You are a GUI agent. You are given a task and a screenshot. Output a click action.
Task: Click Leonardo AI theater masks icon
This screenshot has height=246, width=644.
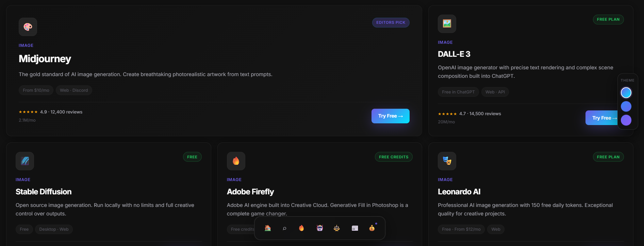[447, 161]
